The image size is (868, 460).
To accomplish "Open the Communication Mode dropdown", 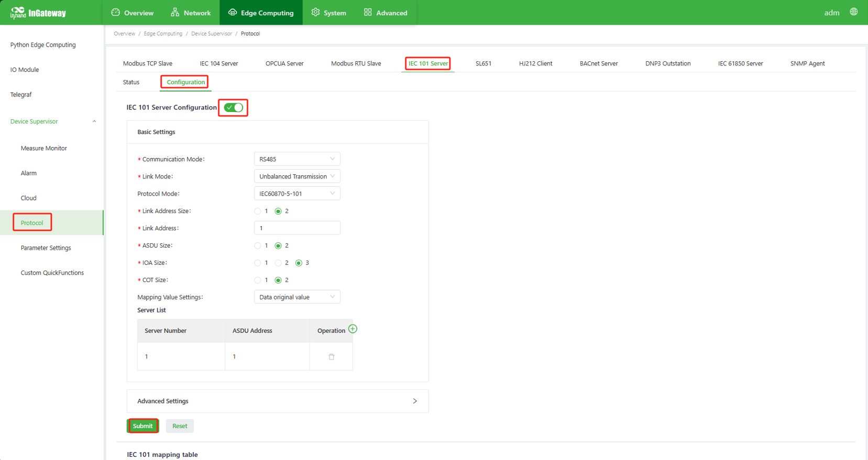I will pyautogui.click(x=296, y=159).
